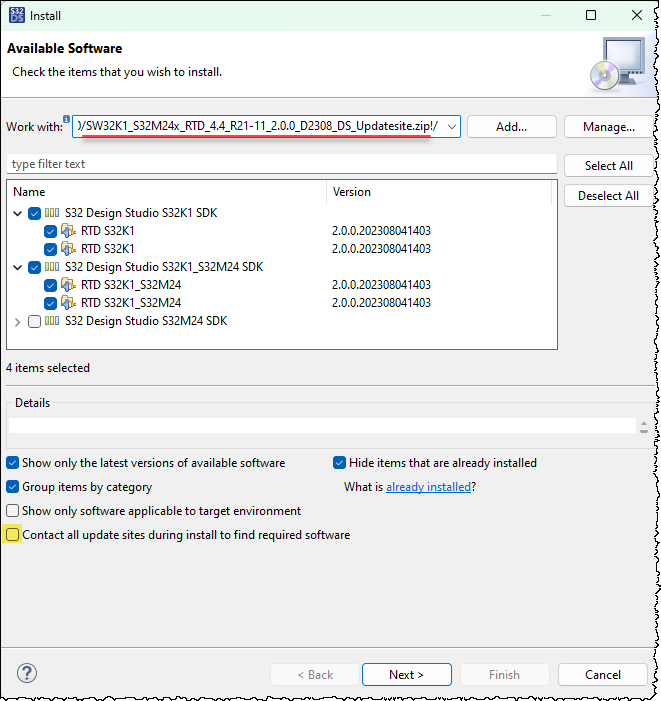This screenshot has height=701, width=661.
Task: Select the S32 Design Studio S32K1_S32M24 SDK row text
Action: click(x=164, y=267)
